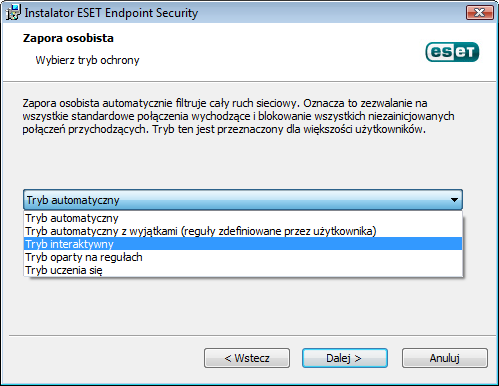Click the Instalator ESET Endpoint Security title text
Screen dimensions: 499x386
click(111, 13)
